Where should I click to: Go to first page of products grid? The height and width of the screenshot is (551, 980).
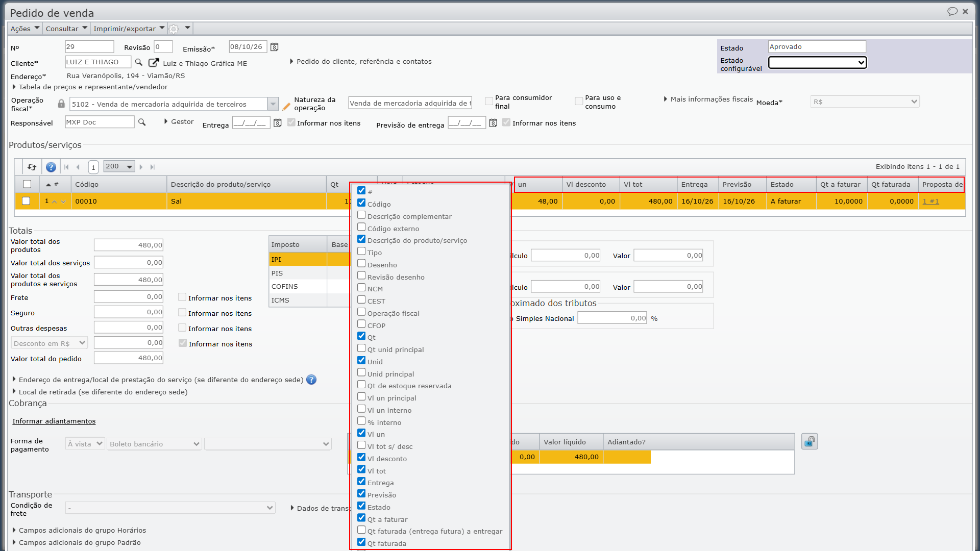tap(66, 167)
